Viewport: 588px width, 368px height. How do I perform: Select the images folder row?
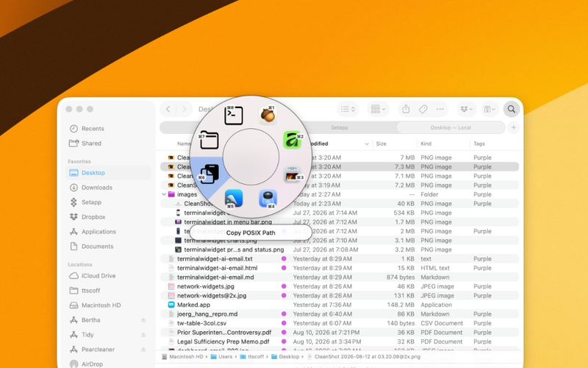point(340,194)
